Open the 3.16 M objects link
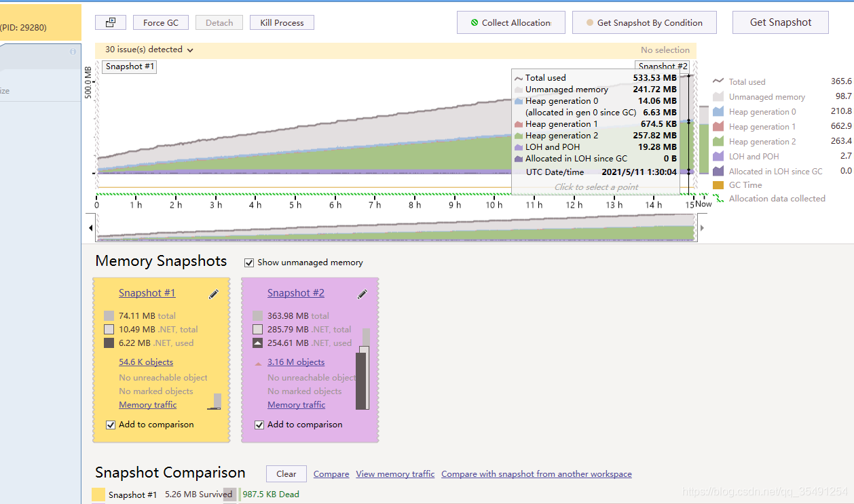Screen dimensions: 854x504 (296, 362)
